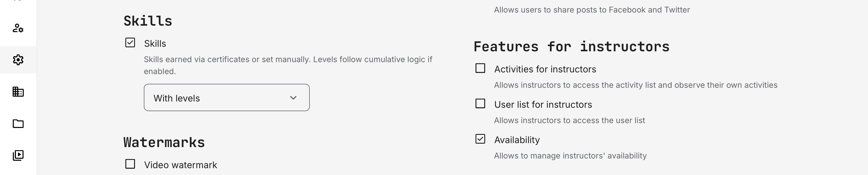Image resolution: width=868 pixels, height=175 pixels.
Task: Open the folder icon in the sidebar
Action: 18,123
